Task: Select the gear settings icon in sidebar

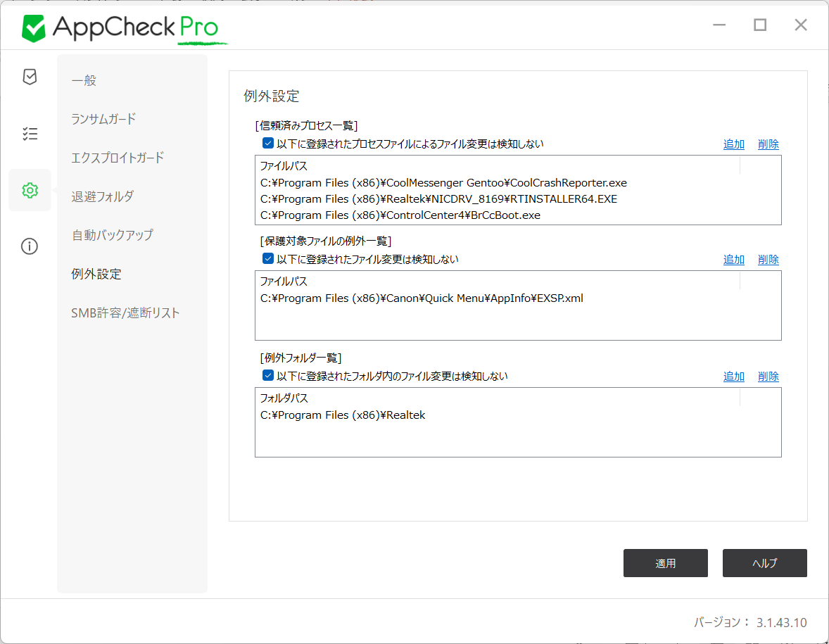Action: point(30,190)
